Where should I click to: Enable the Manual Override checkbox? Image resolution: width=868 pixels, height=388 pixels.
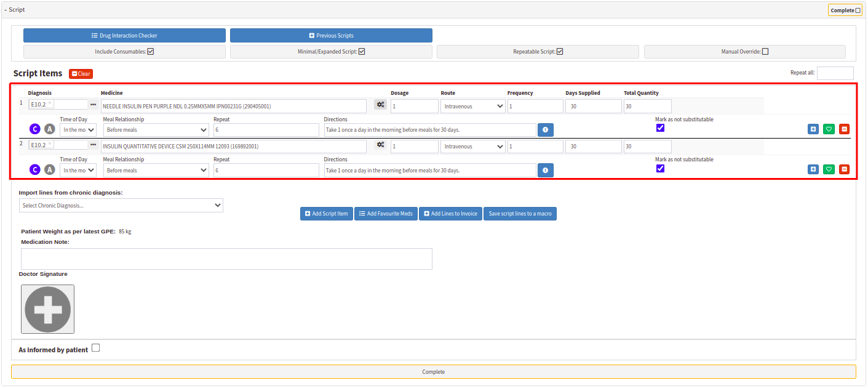point(765,52)
